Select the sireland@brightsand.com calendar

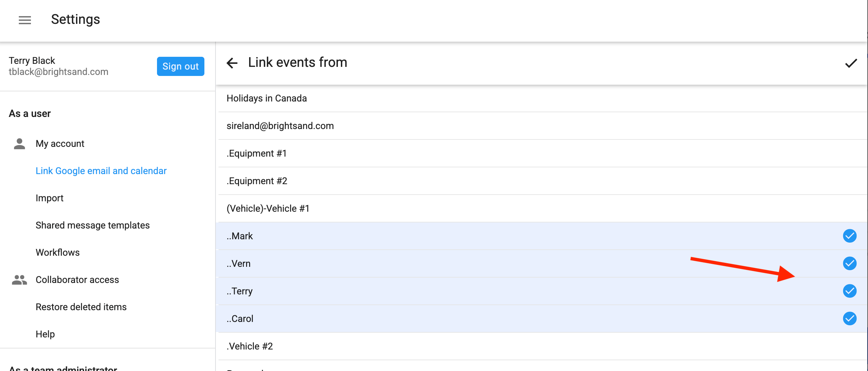[280, 126]
